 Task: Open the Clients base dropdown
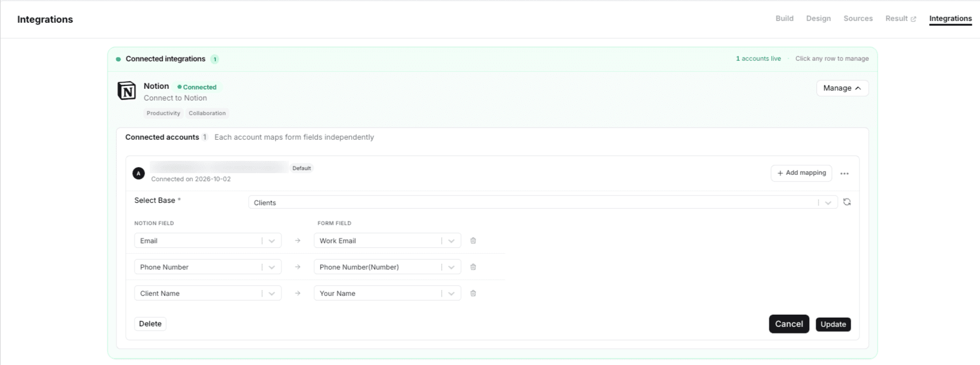[x=543, y=202]
